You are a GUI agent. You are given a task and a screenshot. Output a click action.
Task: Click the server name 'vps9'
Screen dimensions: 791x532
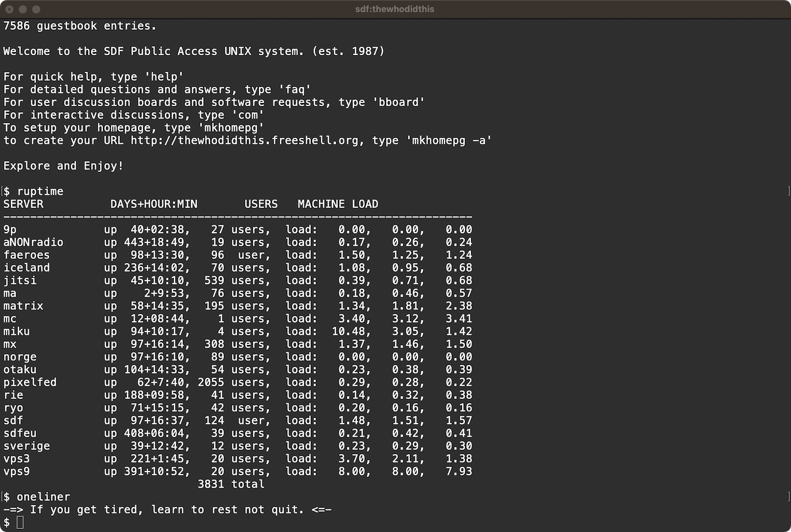click(x=17, y=471)
